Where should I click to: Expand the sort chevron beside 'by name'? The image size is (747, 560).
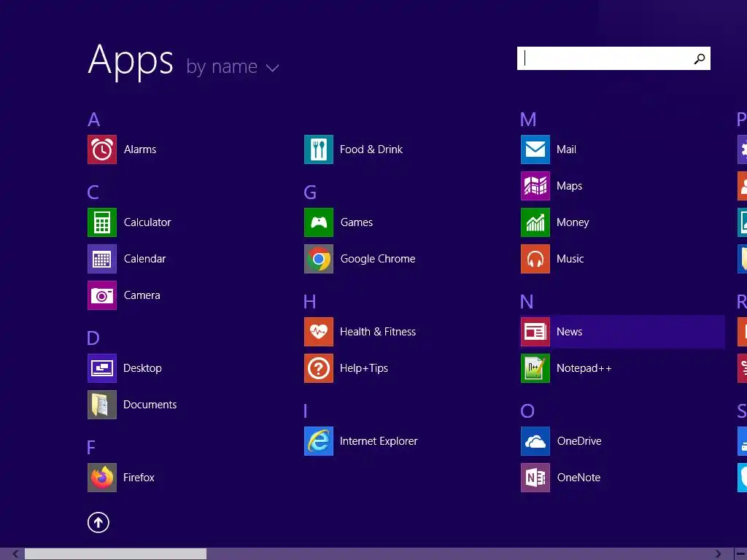pos(273,68)
